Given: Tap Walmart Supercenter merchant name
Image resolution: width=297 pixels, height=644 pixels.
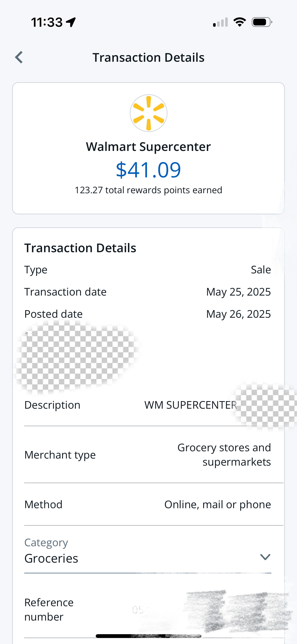Looking at the screenshot, I should pyautogui.click(x=148, y=147).
